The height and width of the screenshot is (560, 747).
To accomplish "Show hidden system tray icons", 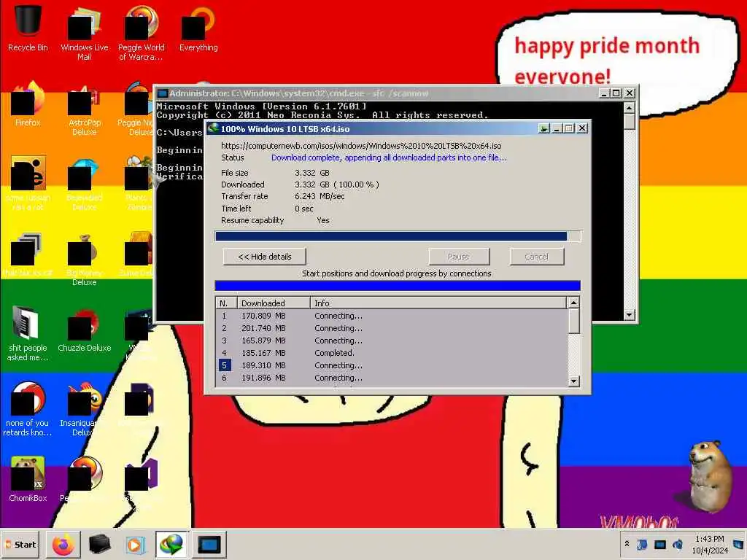I will click(627, 544).
